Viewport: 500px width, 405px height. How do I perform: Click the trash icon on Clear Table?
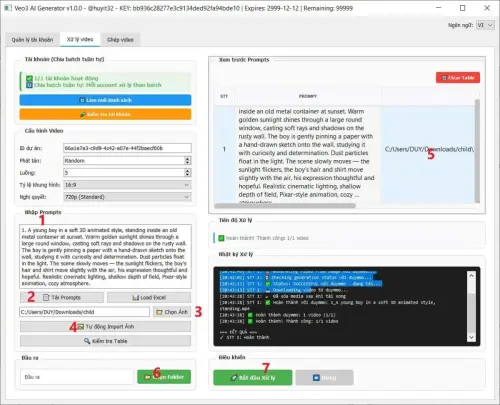(444, 78)
